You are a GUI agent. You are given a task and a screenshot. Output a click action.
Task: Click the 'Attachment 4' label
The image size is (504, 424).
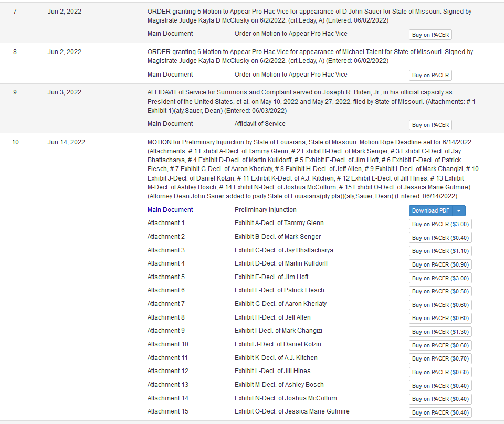coord(166,263)
